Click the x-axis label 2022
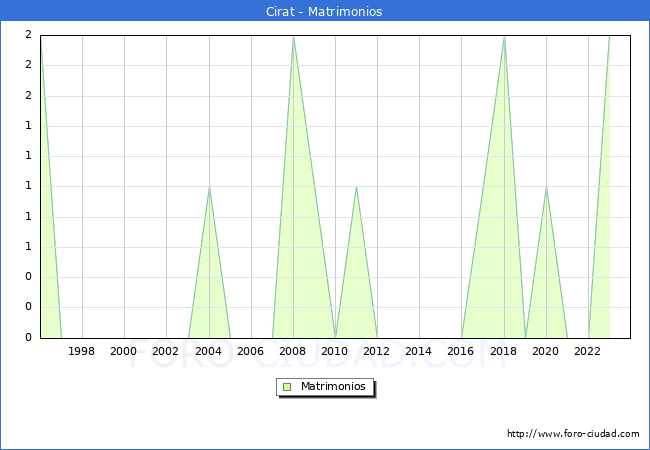This screenshot has width=650, height=450. tap(587, 351)
